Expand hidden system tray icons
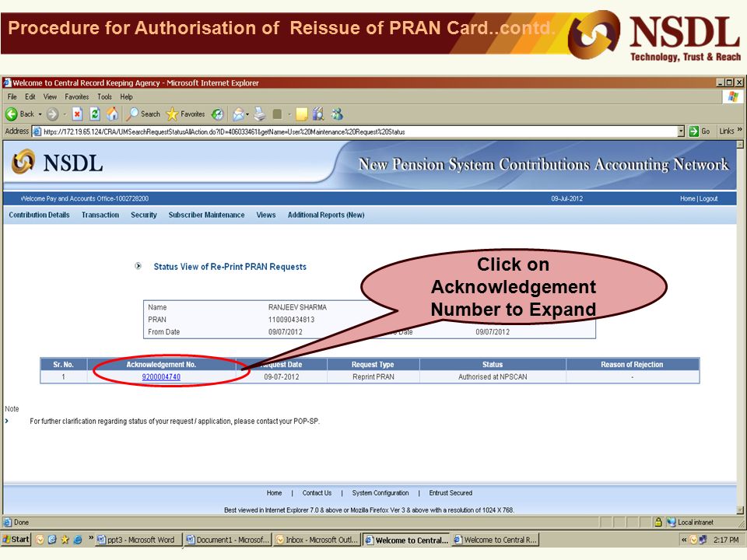 684,540
